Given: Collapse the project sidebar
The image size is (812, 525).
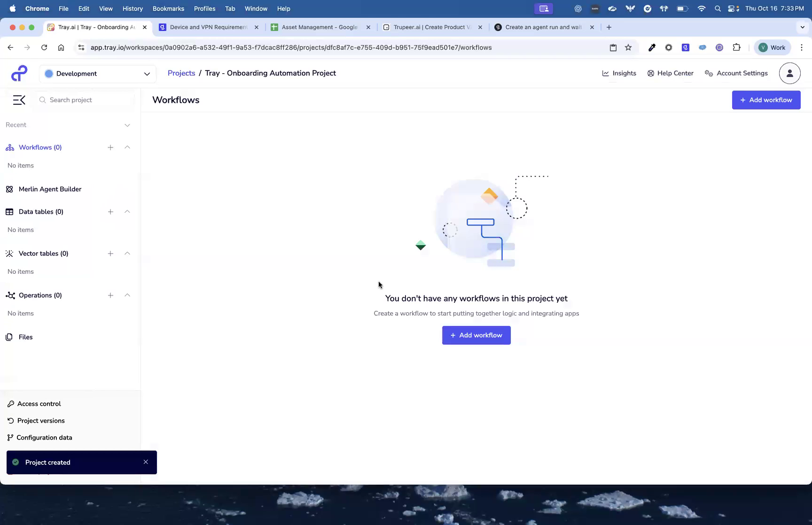Looking at the screenshot, I should [19, 100].
